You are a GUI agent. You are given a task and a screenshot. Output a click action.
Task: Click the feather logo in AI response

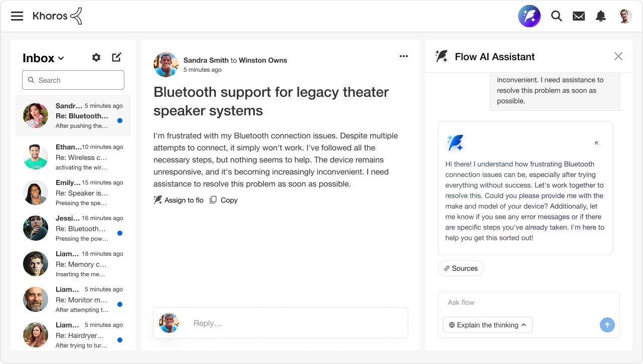tap(455, 143)
